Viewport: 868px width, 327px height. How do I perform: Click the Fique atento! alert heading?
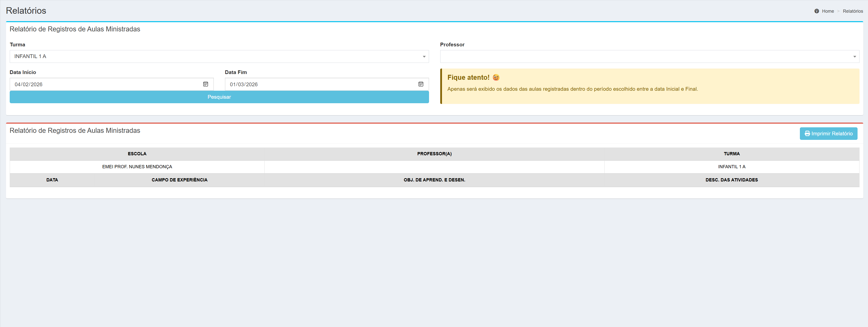coord(468,78)
